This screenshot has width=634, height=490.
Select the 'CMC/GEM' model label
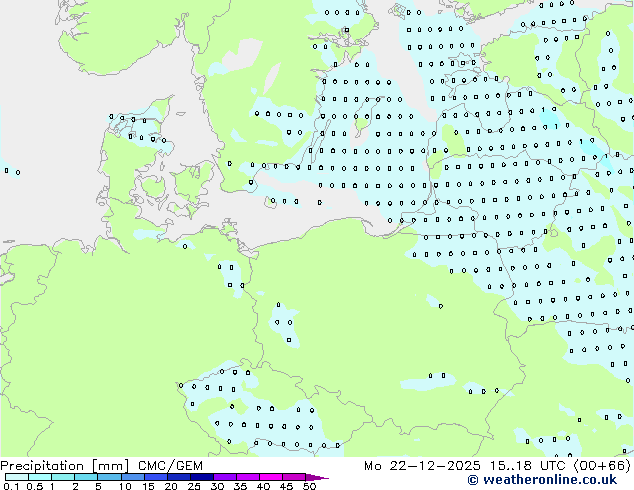click(170, 466)
